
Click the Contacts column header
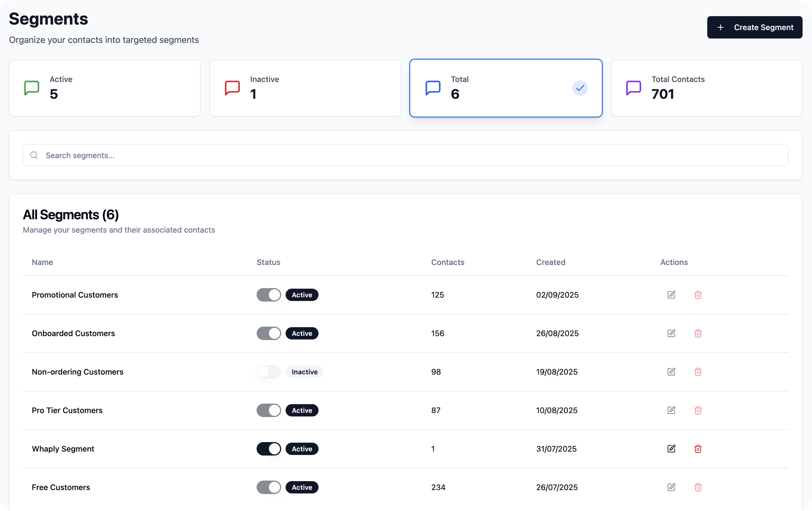point(447,262)
